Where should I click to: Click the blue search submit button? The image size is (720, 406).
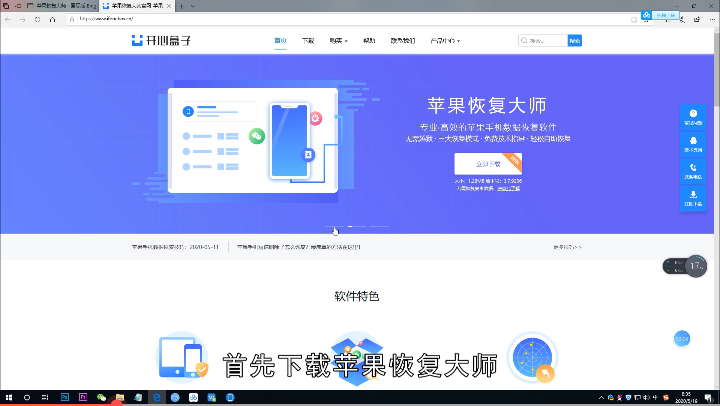(575, 40)
